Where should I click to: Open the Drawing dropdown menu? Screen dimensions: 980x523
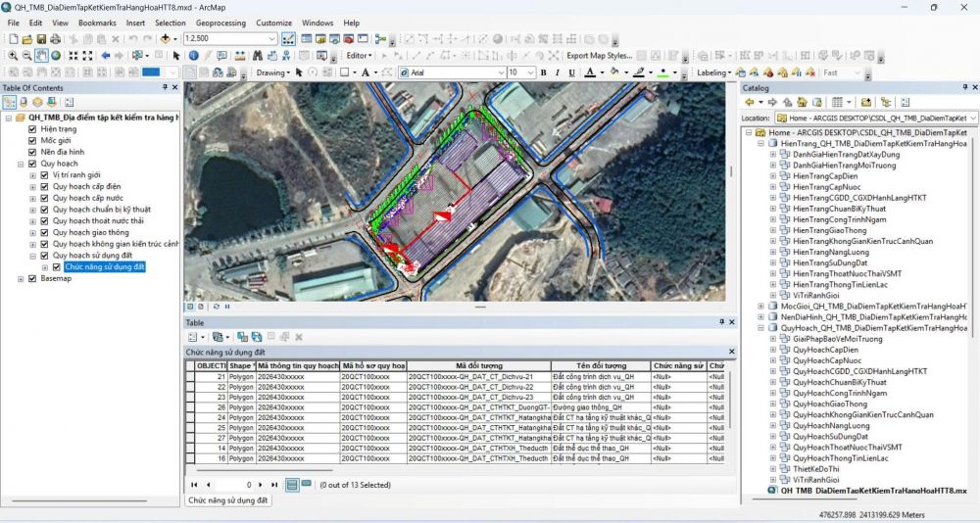click(x=273, y=72)
